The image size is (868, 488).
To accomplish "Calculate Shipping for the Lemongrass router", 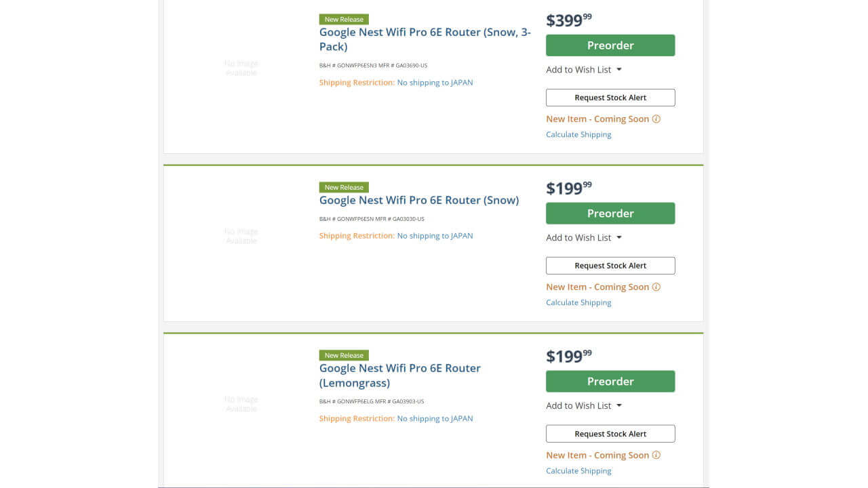I will coord(578,471).
